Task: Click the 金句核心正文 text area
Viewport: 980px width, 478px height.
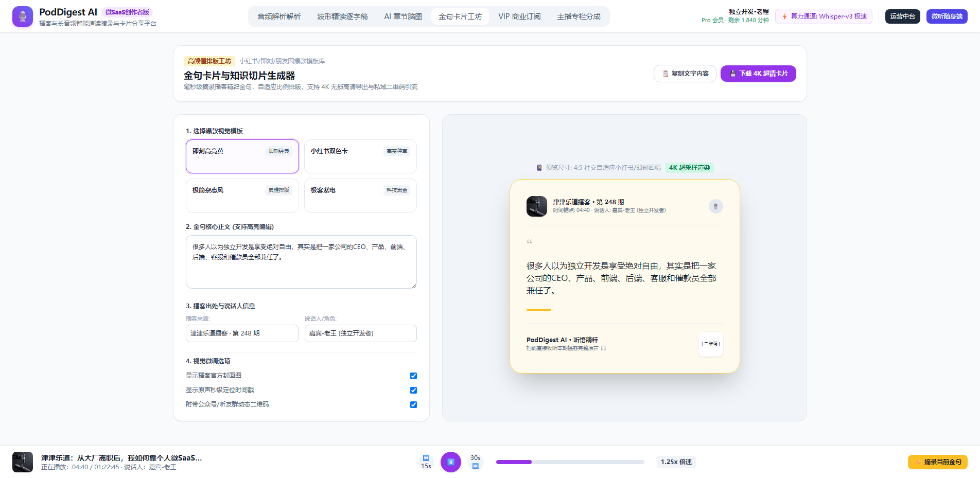Action: tap(301, 262)
